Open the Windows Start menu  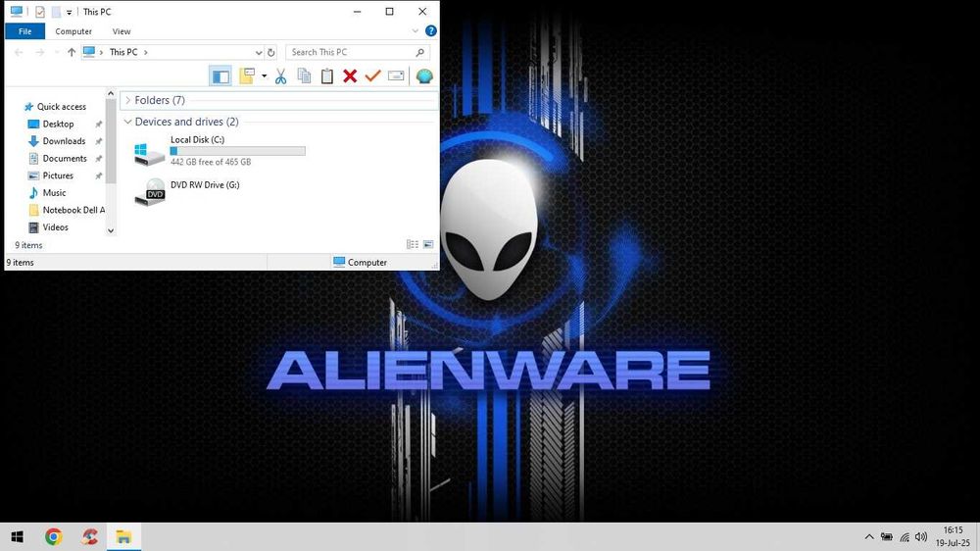[x=17, y=536]
